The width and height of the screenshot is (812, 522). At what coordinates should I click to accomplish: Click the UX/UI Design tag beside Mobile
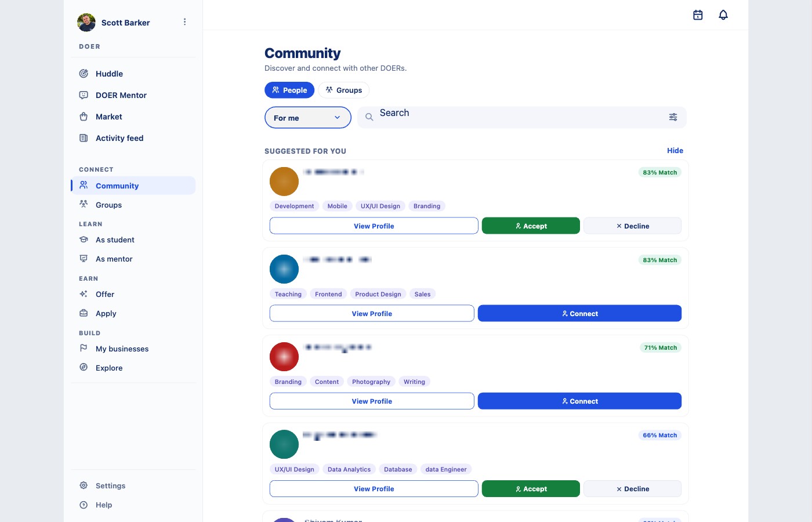click(x=380, y=206)
